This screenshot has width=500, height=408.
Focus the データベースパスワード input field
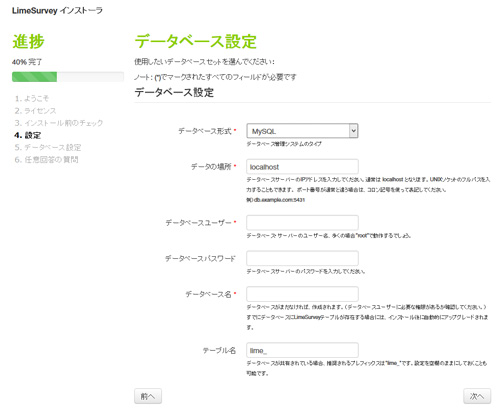[302, 258]
